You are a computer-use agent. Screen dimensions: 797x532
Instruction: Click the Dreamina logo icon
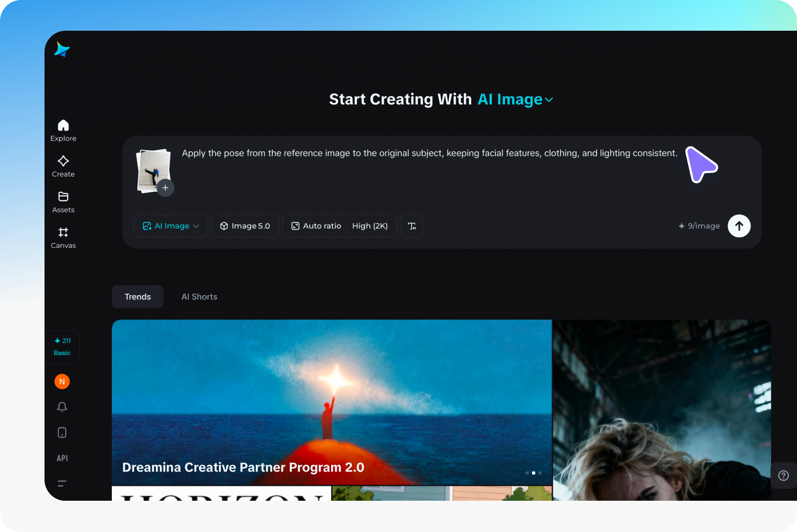click(62, 49)
